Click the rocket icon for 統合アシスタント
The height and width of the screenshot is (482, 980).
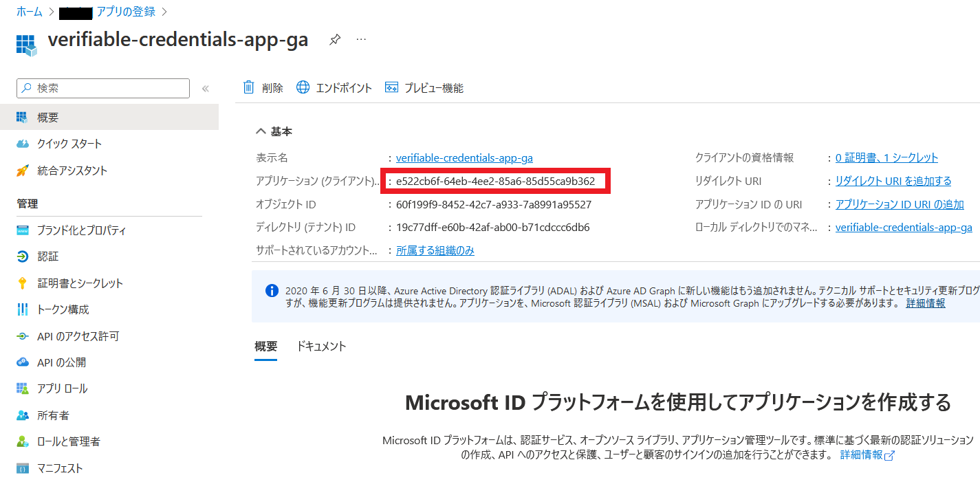coord(23,171)
